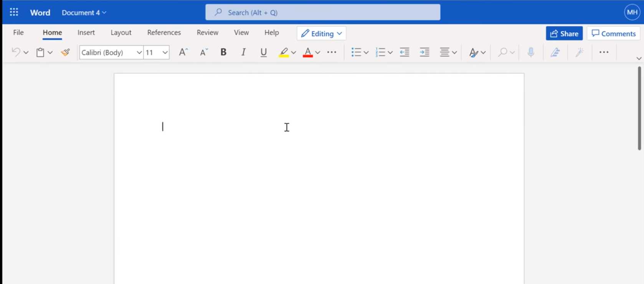
Task: Decrease paragraph indent
Action: 405,52
